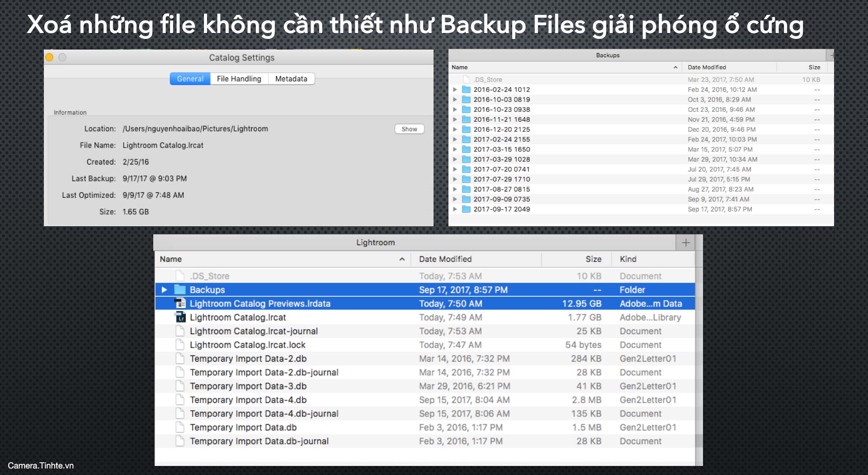
Task: Click the Lightroom Catalog.lrcat file icon
Action: (180, 317)
